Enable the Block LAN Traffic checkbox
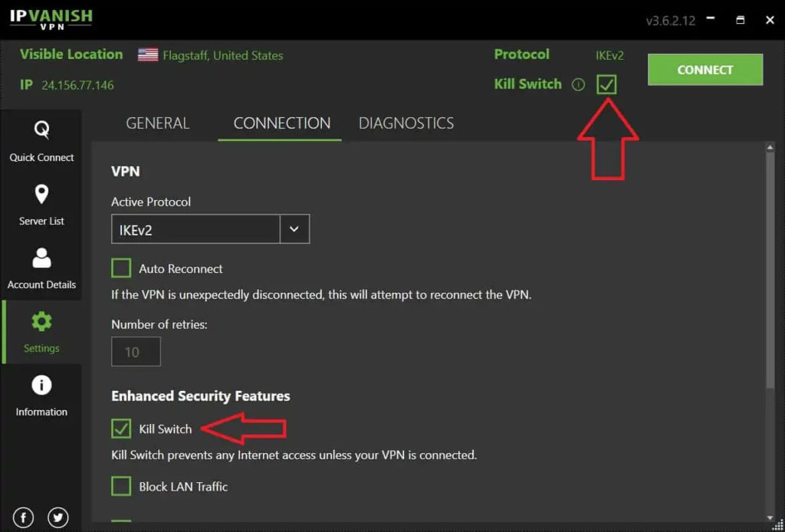 click(x=121, y=486)
